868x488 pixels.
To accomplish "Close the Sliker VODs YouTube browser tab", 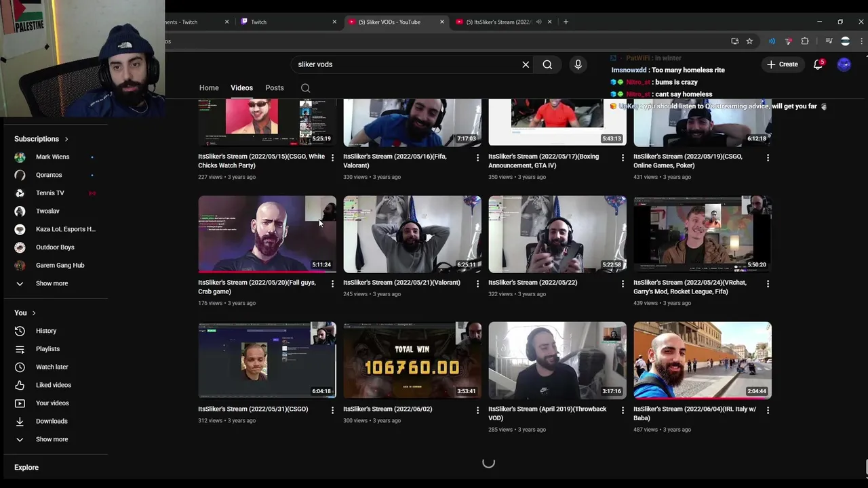I will [x=442, y=22].
